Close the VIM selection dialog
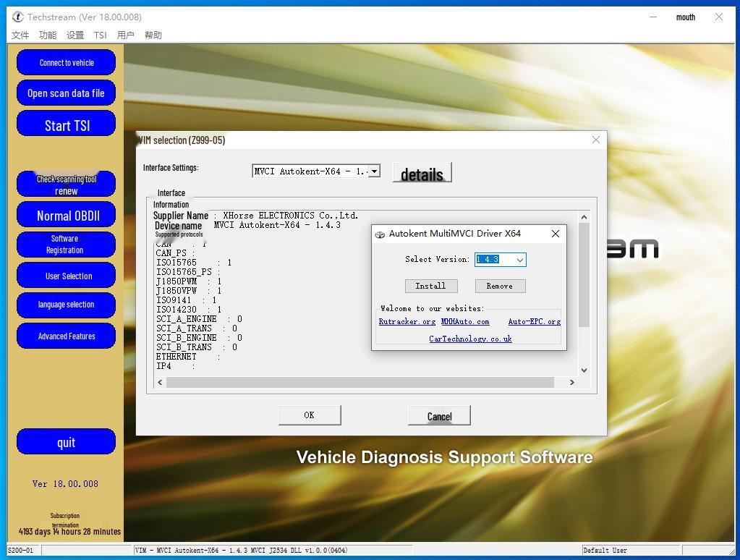 [596, 140]
